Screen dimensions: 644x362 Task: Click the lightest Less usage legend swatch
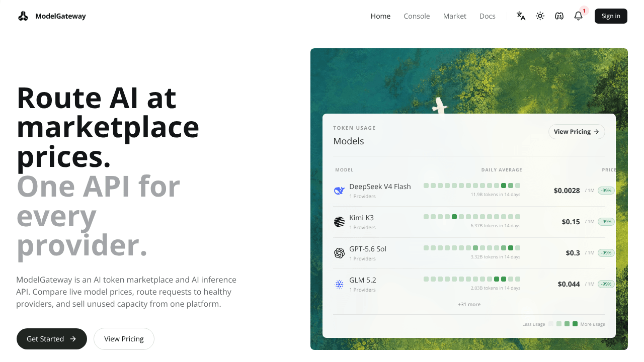click(551, 324)
